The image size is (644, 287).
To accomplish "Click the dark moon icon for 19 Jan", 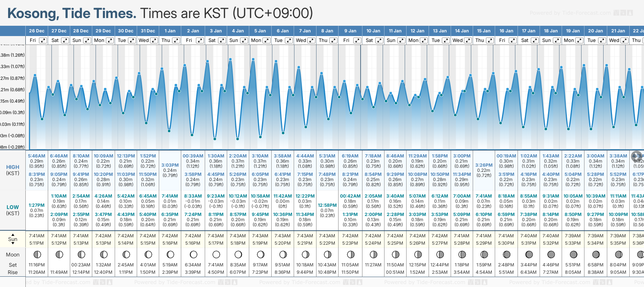I will click(573, 254).
